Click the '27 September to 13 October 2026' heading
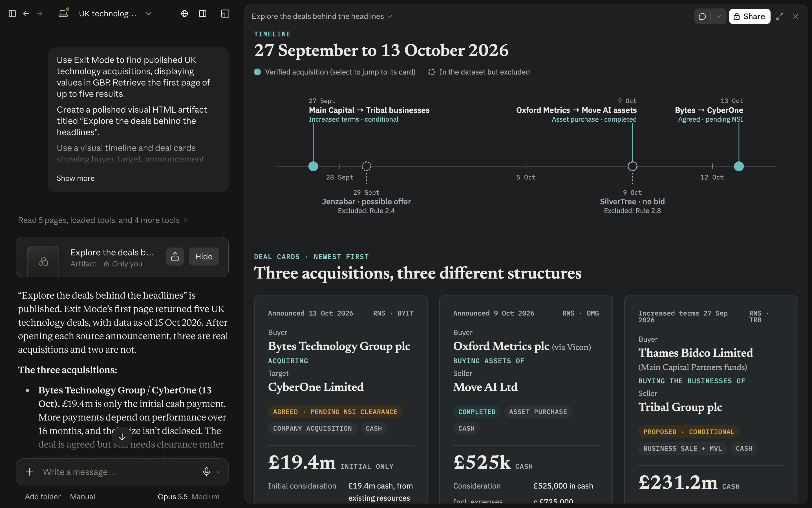Image resolution: width=812 pixels, height=508 pixels. (x=381, y=51)
